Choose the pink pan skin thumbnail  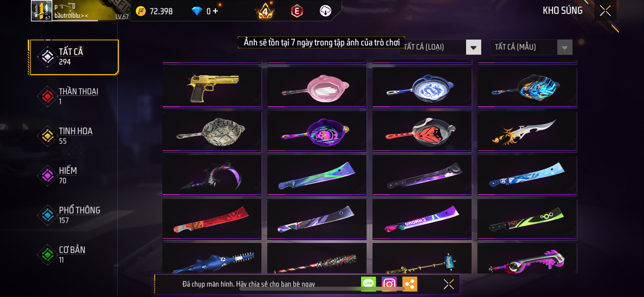(x=317, y=87)
